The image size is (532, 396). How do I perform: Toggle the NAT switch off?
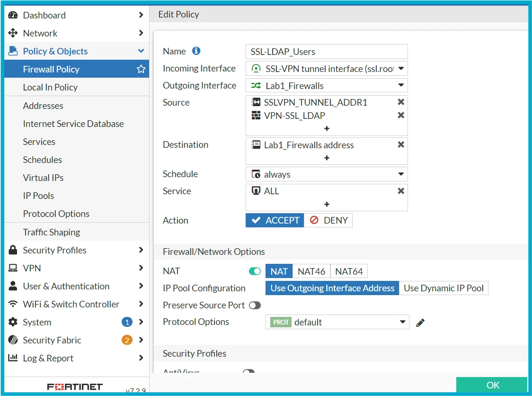[255, 271]
